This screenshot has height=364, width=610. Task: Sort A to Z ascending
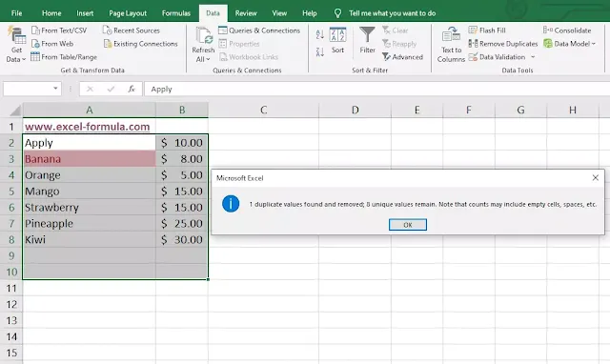point(320,34)
